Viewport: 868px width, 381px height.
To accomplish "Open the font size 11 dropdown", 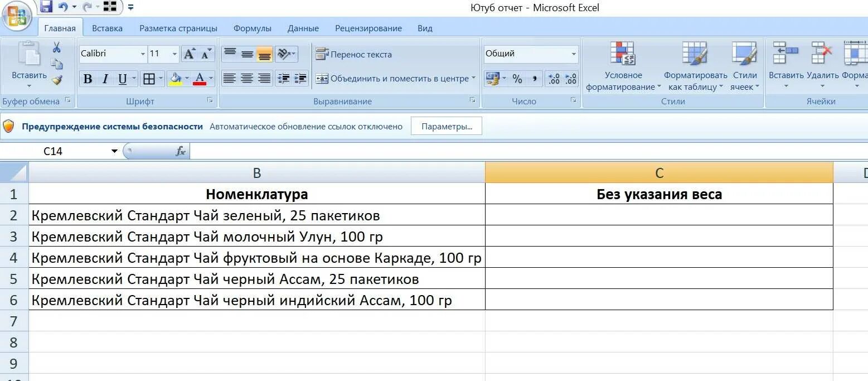I will [x=174, y=54].
